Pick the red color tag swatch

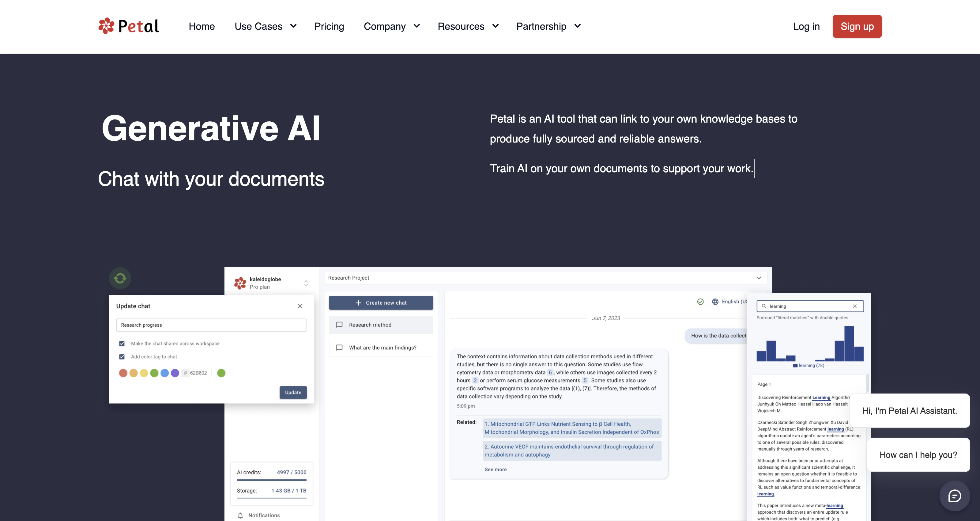coord(123,373)
